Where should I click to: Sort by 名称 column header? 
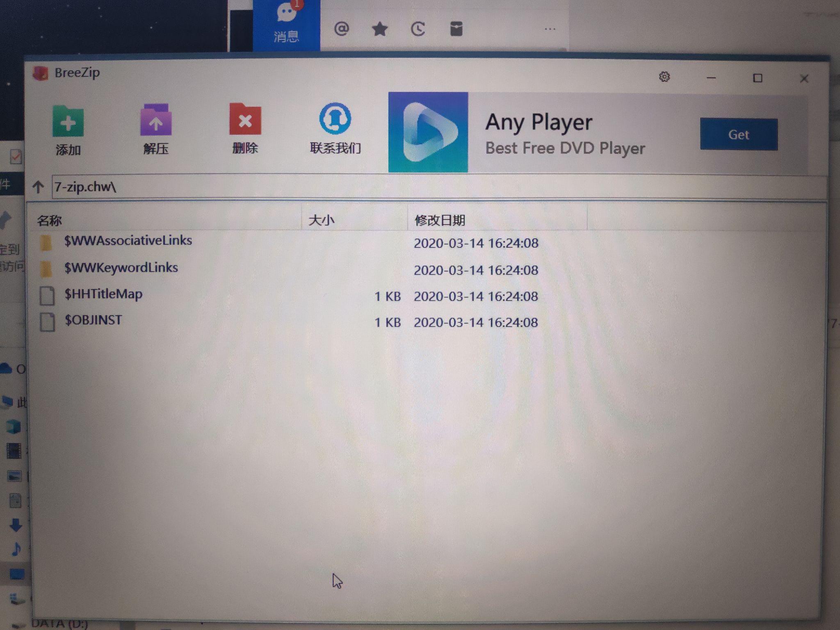49,221
